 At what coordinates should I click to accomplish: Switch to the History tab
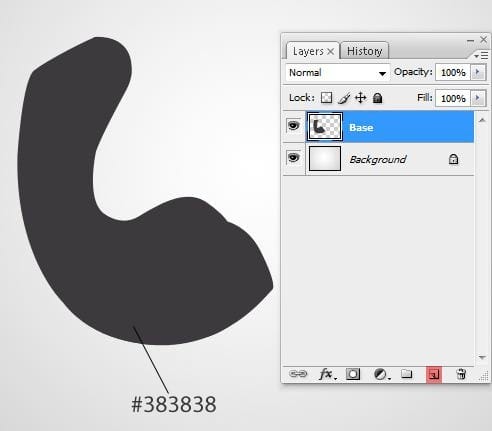pyautogui.click(x=364, y=51)
